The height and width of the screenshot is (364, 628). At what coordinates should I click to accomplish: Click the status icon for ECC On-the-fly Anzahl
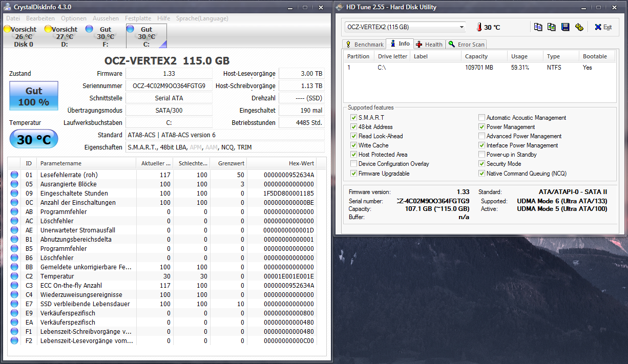14,286
